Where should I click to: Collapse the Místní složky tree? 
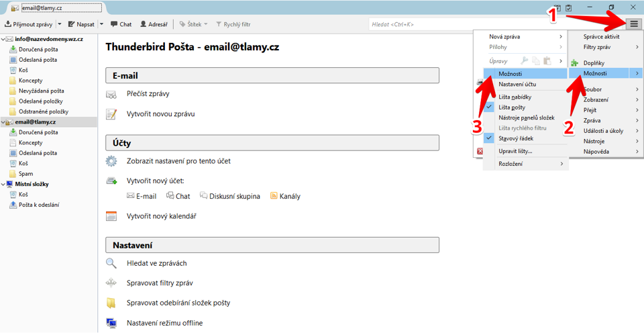(x=4, y=184)
